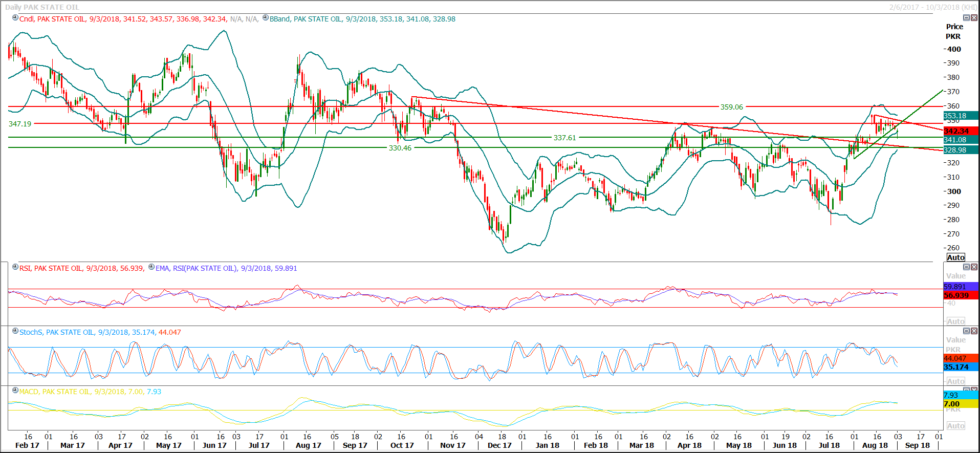The height and width of the screenshot is (453, 980).
Task: Click the Feb 17 month label on the time axis
Action: (x=27, y=445)
